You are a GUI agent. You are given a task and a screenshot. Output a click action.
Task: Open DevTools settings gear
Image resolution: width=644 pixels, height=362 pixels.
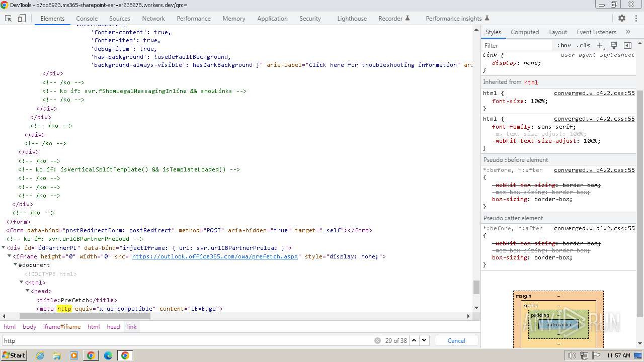[x=622, y=18]
